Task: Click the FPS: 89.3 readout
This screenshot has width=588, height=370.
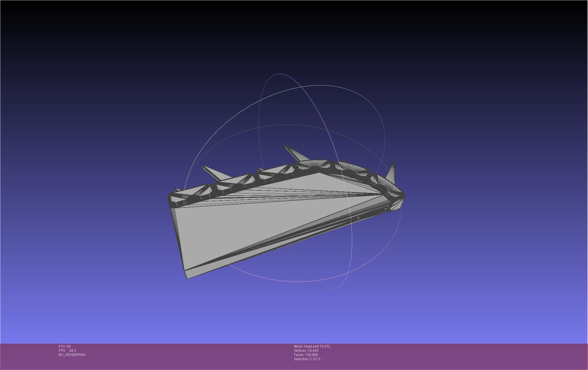Action: [67, 351]
